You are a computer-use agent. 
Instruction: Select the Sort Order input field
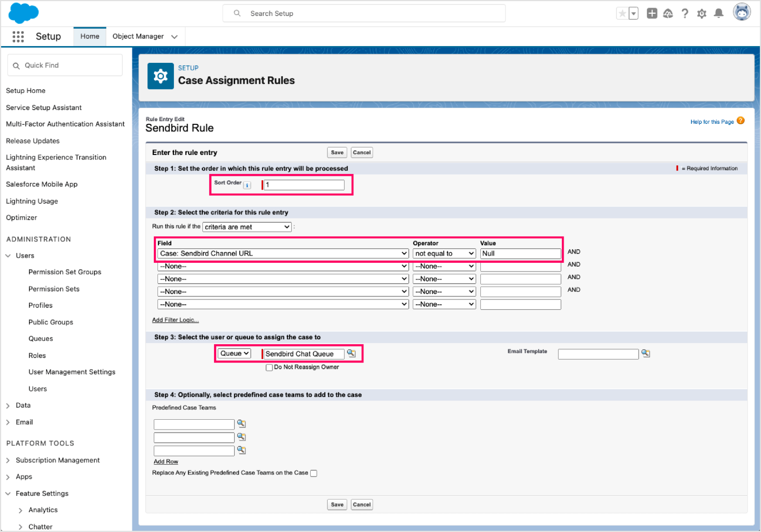click(303, 184)
